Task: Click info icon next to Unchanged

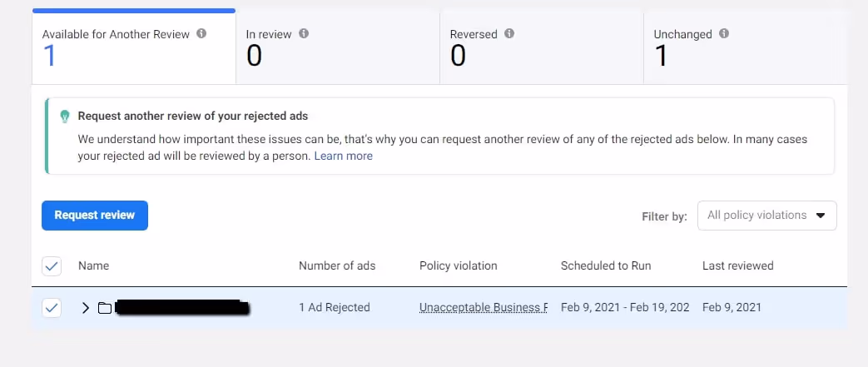Action: click(723, 34)
